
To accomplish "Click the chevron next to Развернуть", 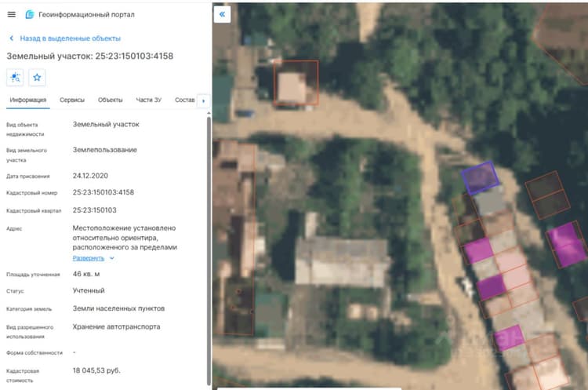I will (x=112, y=258).
